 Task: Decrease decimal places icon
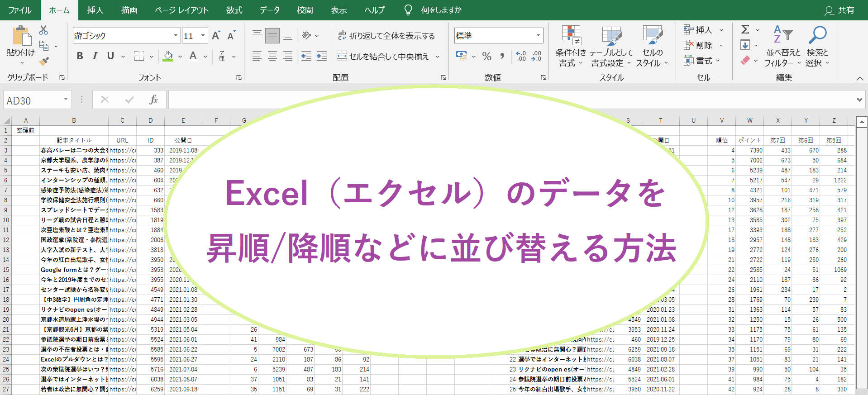coord(537,56)
